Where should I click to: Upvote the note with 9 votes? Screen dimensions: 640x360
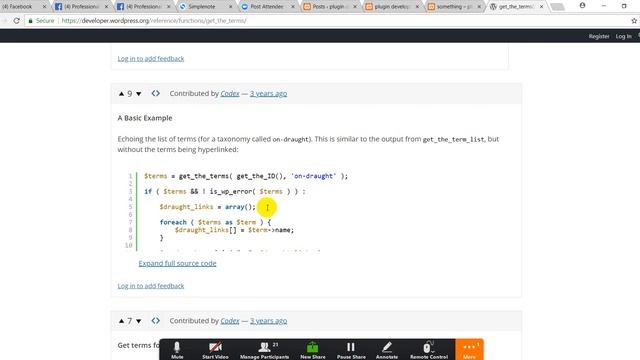[121, 93]
